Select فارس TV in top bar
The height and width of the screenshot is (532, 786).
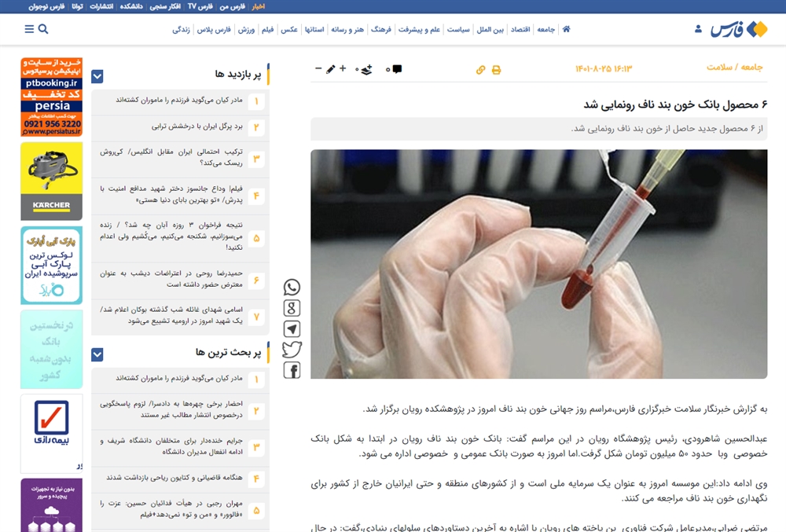click(200, 6)
